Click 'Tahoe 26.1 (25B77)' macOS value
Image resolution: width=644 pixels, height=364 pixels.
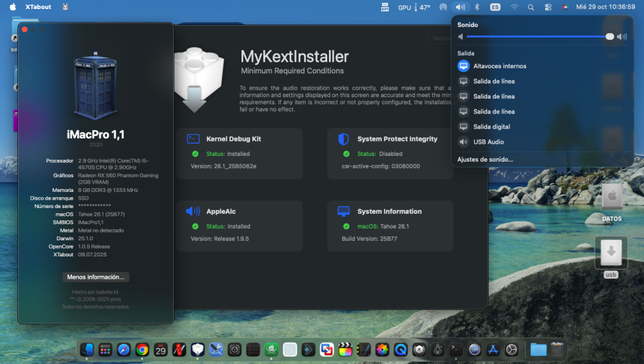click(x=102, y=214)
